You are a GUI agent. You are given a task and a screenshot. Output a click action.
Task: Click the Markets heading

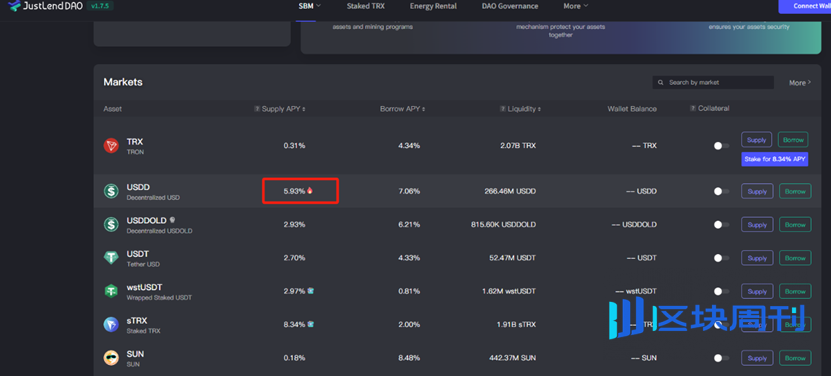click(123, 82)
